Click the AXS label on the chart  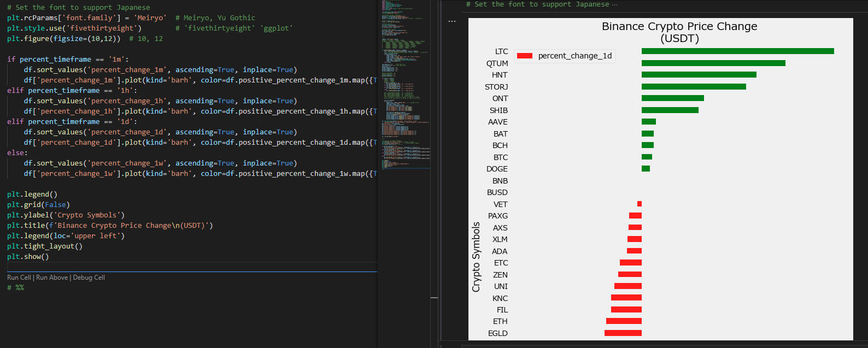coord(500,228)
